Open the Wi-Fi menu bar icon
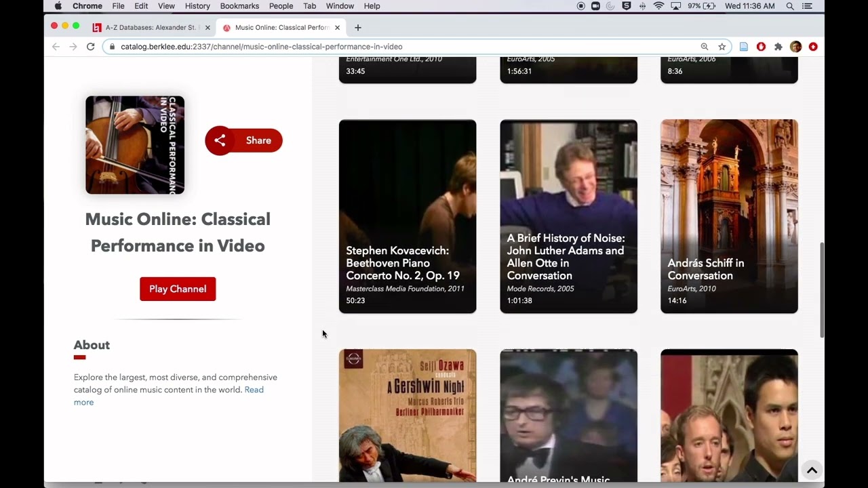 click(658, 6)
